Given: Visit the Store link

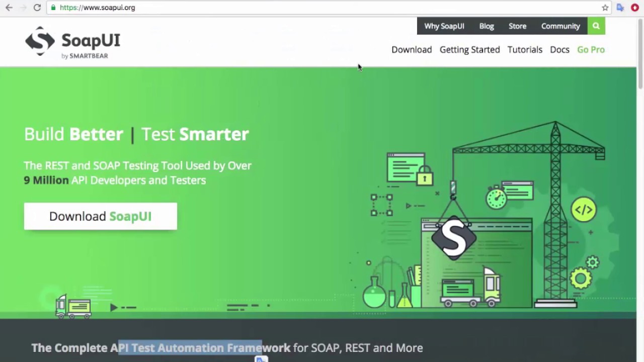Looking at the screenshot, I should [x=517, y=26].
